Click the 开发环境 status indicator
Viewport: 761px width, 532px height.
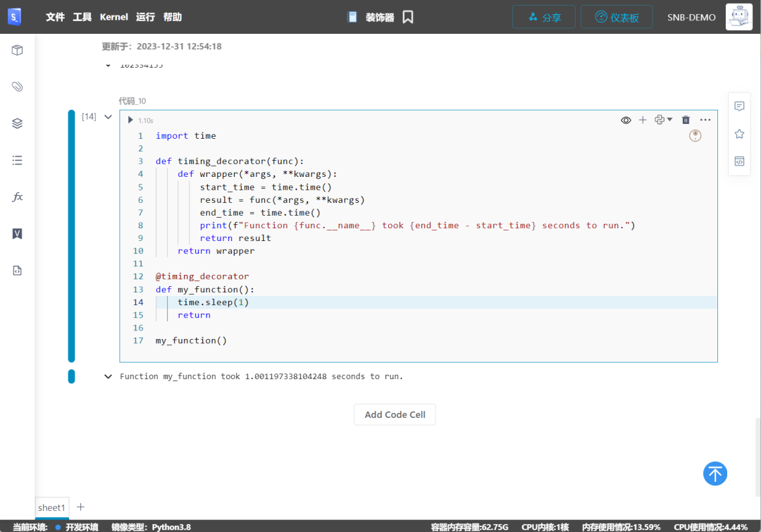(77, 527)
